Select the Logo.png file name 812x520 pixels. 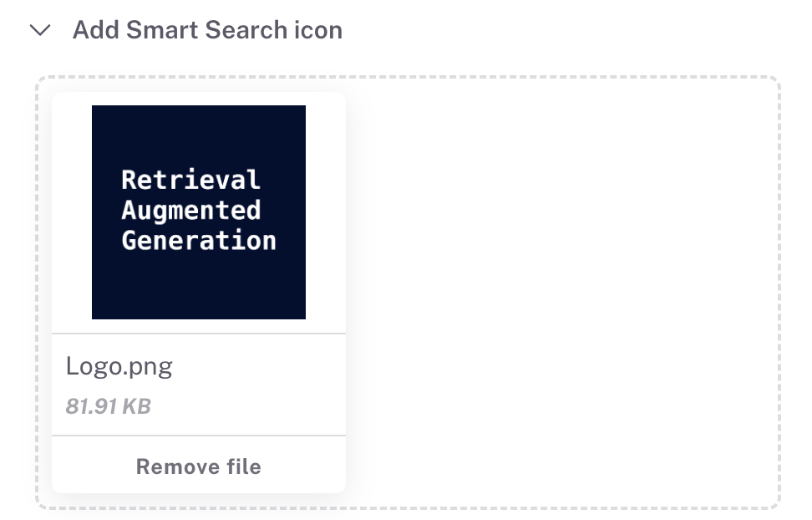click(x=119, y=366)
